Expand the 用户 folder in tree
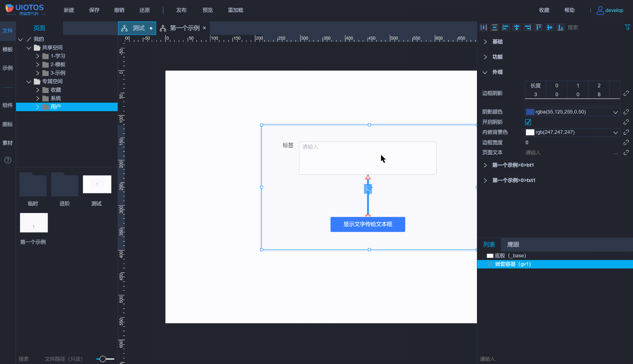Screen dimensions: 633x364 [38, 107]
